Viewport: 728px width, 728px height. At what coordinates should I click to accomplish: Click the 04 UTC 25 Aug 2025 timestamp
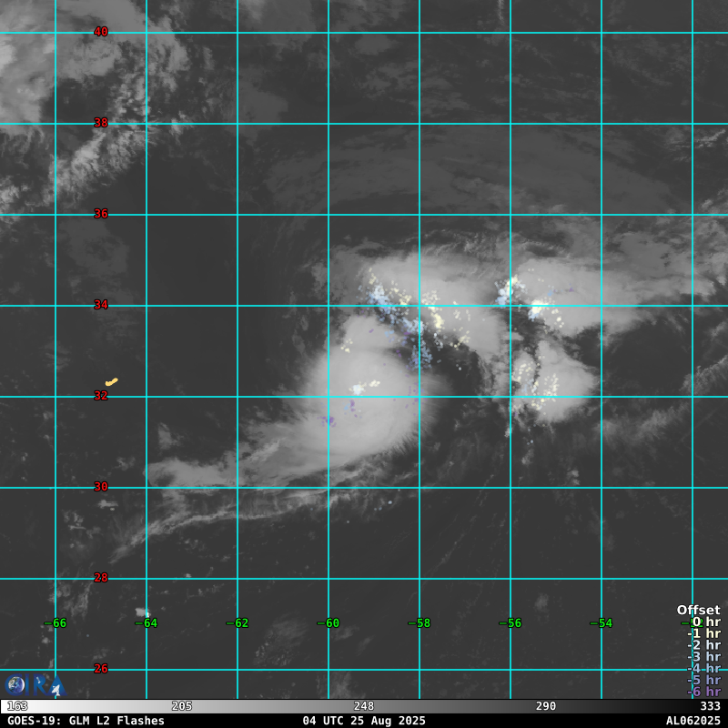[x=364, y=721]
